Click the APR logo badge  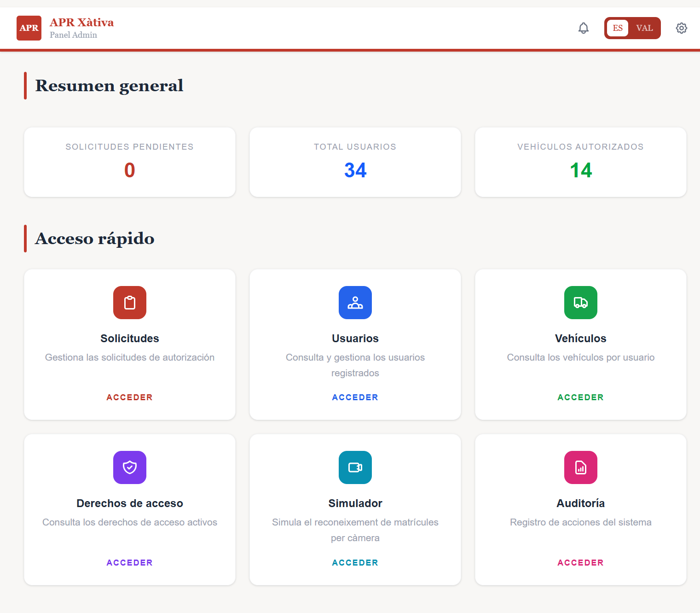[29, 28]
